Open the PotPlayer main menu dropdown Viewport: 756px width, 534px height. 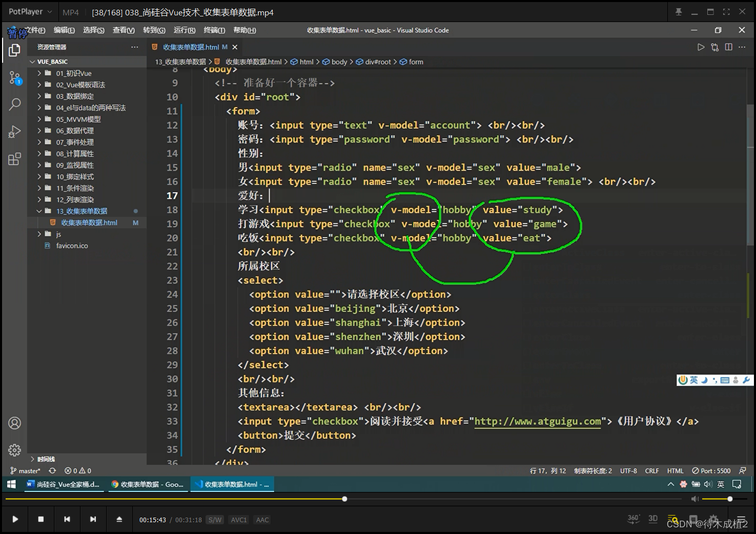coord(30,12)
